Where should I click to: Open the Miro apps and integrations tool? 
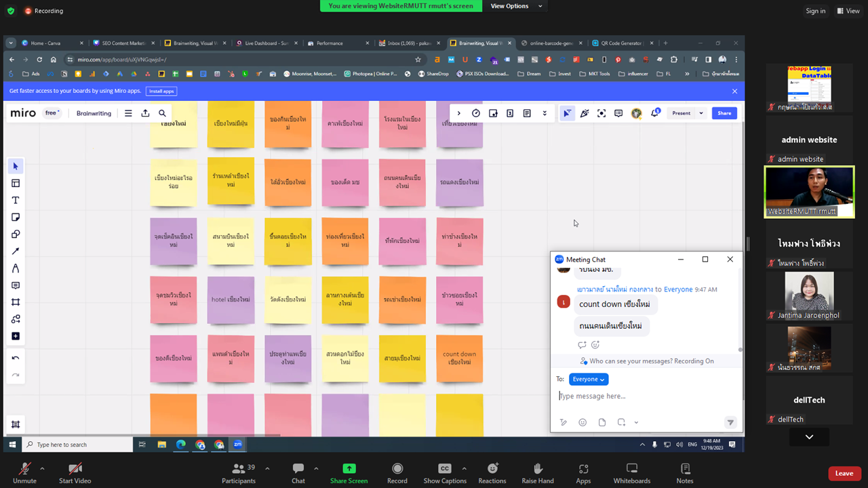tap(16, 319)
